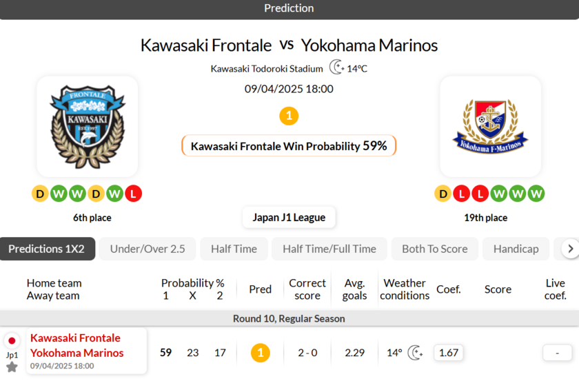The width and height of the screenshot is (579, 392).
Task: Click the night weather icon near the stadium name
Action: coord(336,68)
